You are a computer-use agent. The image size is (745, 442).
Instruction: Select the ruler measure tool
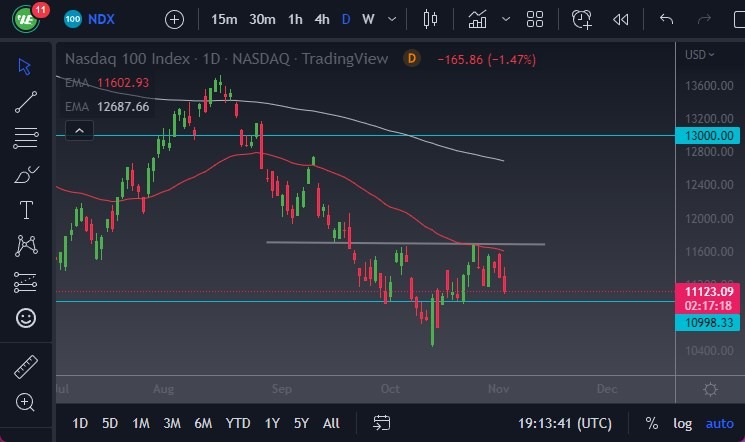pos(26,367)
